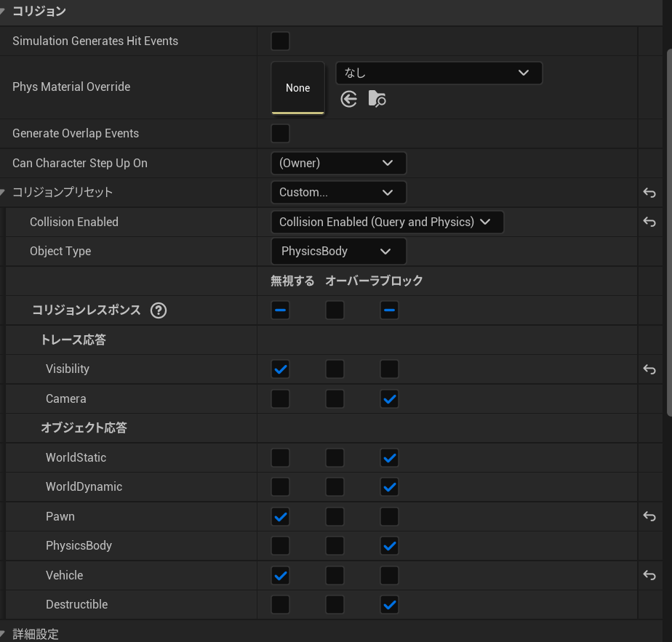Toggle Ignore checkbox for Vehicle
672x642 pixels.
(280, 576)
